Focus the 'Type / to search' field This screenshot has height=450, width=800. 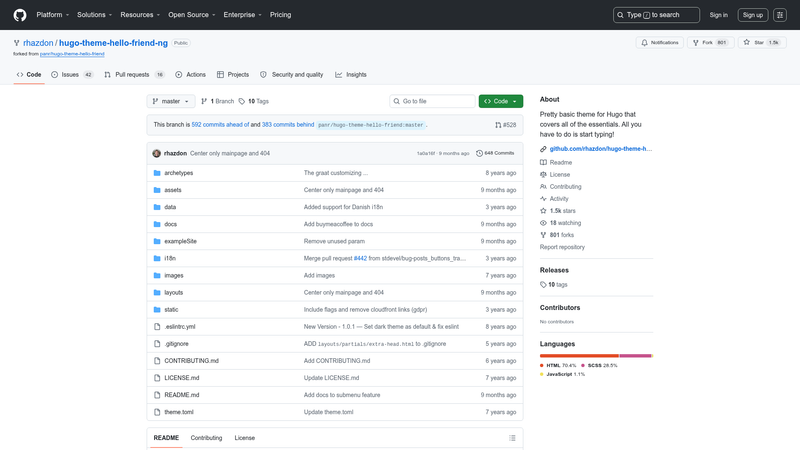656,15
